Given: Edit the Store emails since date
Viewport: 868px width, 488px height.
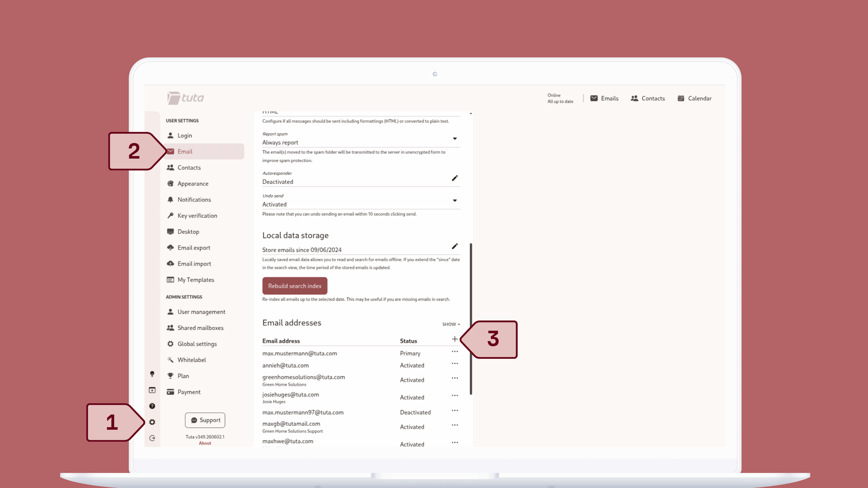Looking at the screenshot, I should point(455,246).
